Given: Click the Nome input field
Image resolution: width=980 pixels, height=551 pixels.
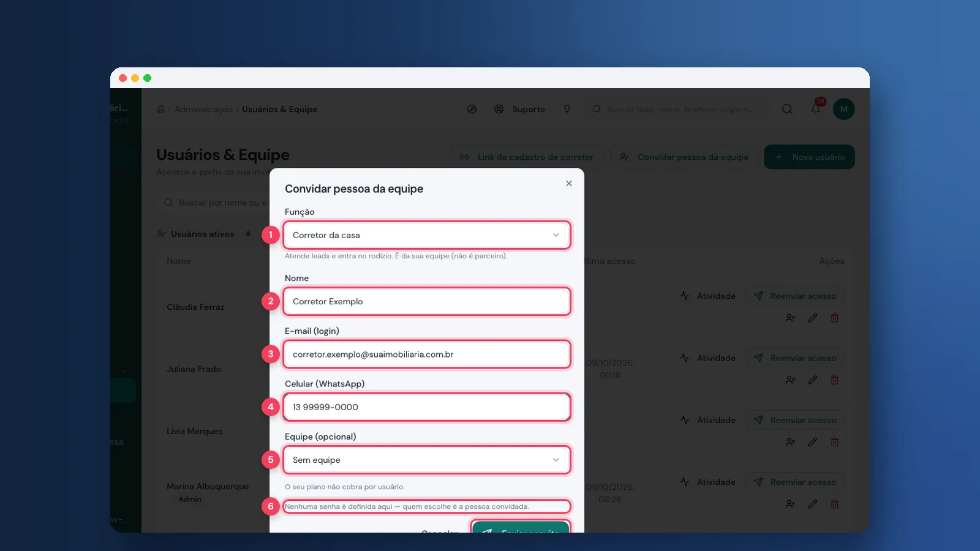Looking at the screenshot, I should (x=427, y=301).
